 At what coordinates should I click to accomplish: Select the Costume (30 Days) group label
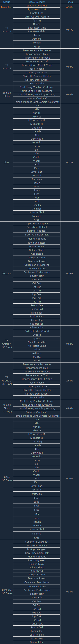[x=7, y=592]
